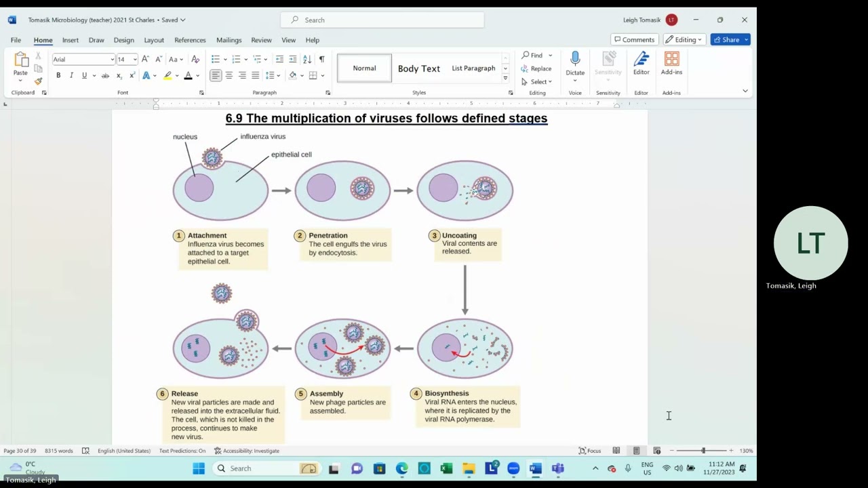Click the zoom level slider
Image resolution: width=868 pixels, height=488 pixels.
coord(703,451)
